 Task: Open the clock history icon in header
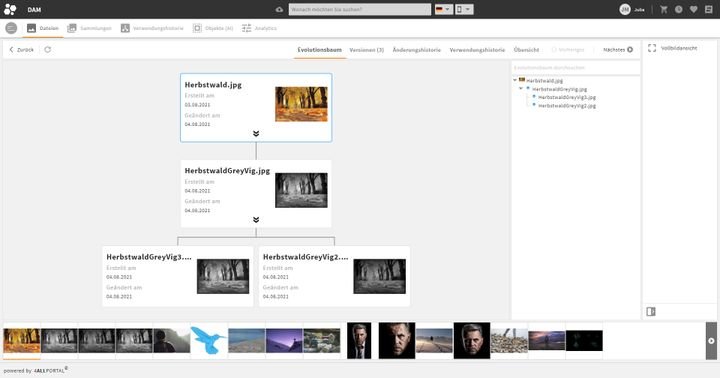pos(678,9)
